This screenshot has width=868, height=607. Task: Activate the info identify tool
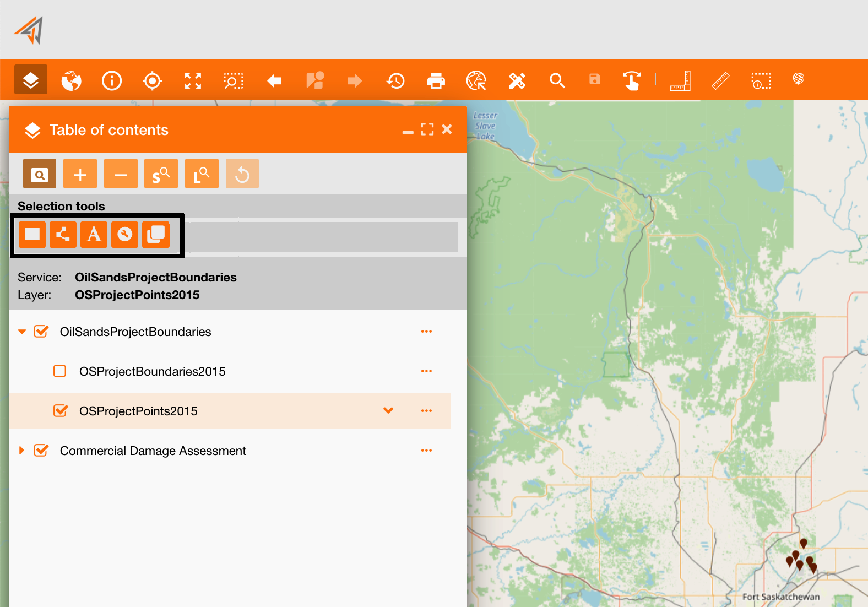tap(112, 80)
